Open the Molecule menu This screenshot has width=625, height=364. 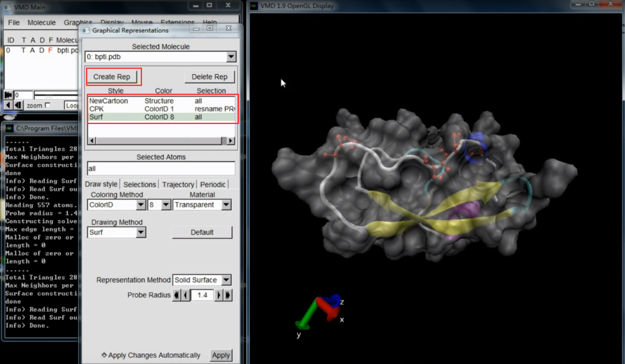(41, 23)
